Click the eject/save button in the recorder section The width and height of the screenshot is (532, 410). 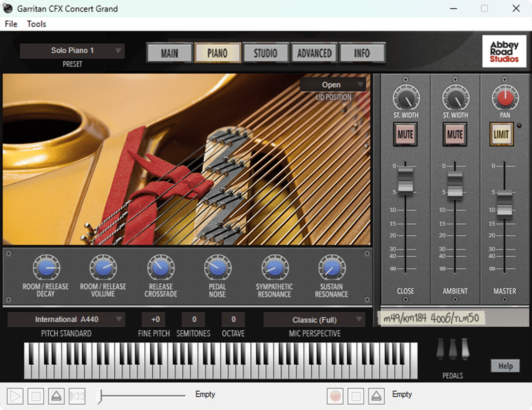point(376,396)
